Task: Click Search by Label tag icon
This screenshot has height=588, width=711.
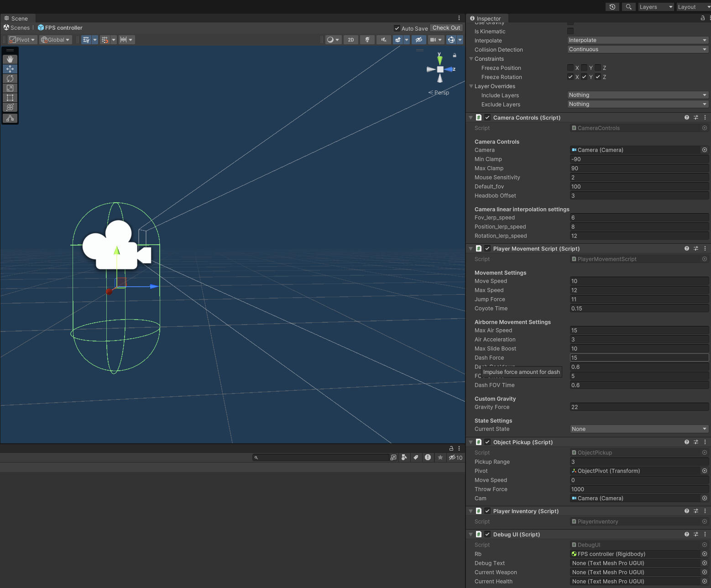Action: click(416, 457)
